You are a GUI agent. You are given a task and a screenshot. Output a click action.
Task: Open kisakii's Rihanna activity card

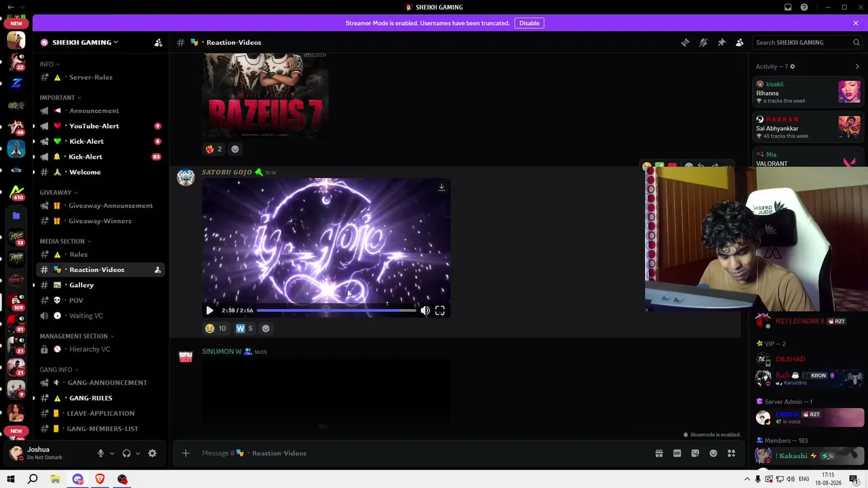click(808, 92)
